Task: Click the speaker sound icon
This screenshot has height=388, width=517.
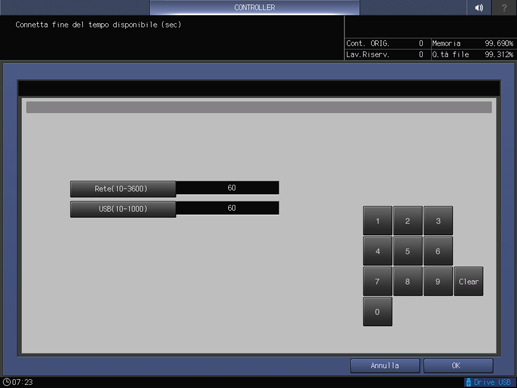Action: point(479,7)
